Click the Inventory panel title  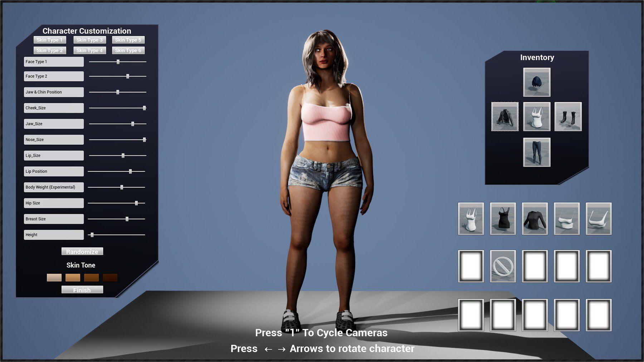537,58
